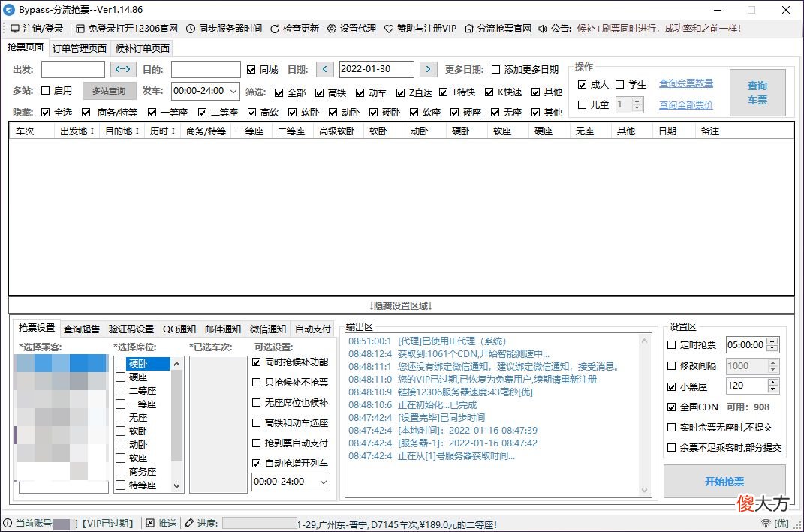Click the Bypass app logo icon
The width and height of the screenshot is (804, 532).
pyautogui.click(x=9, y=9)
